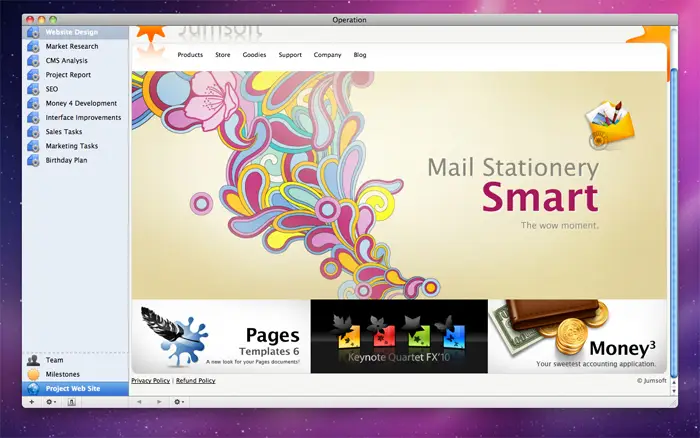This screenshot has width=700, height=438.
Task: Open the sidebar gear action menu
Action: click(51, 402)
